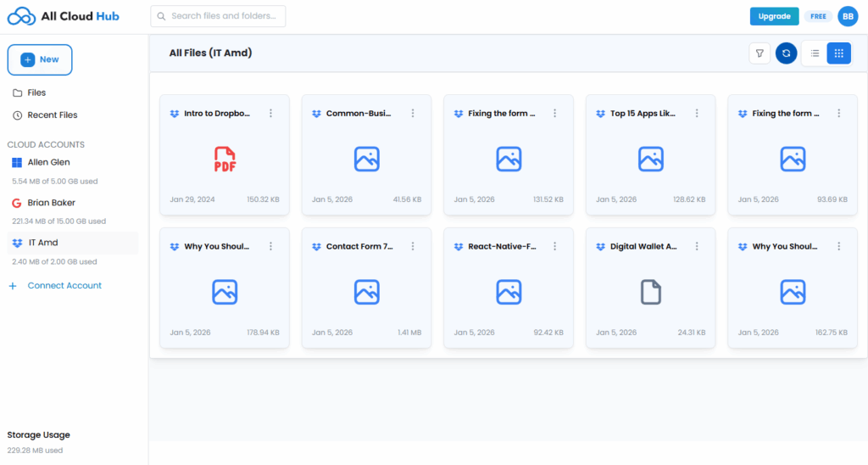The height and width of the screenshot is (465, 868).
Task: Click the image icon of Contact Form 7... card
Action: point(366,292)
